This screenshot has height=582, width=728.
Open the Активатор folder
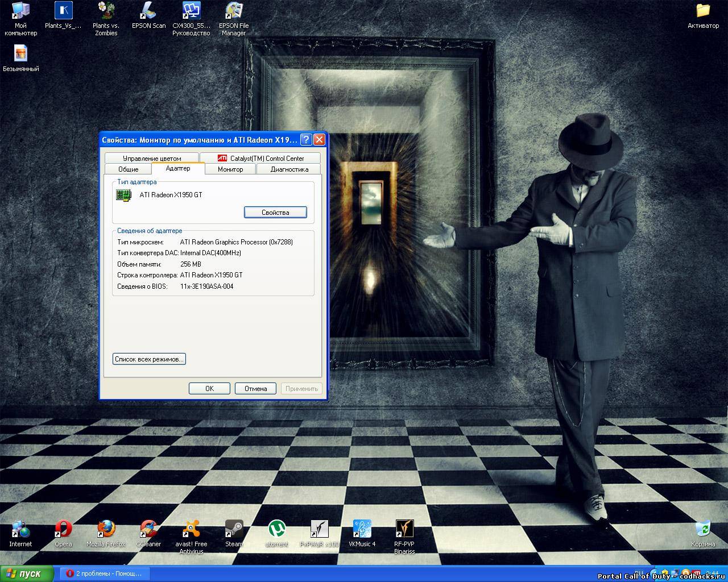(703, 15)
